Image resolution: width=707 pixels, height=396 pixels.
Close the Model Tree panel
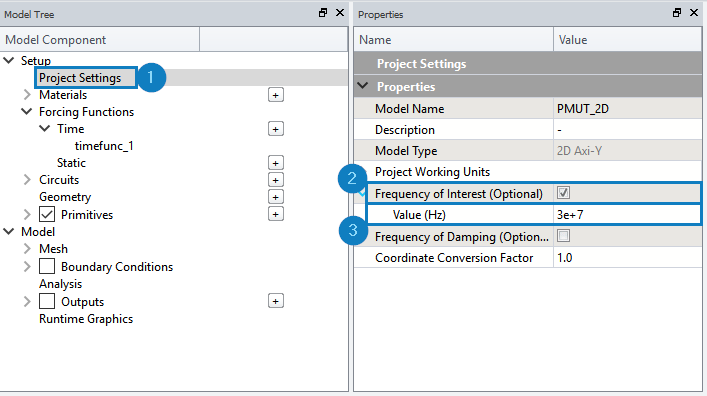tap(340, 13)
